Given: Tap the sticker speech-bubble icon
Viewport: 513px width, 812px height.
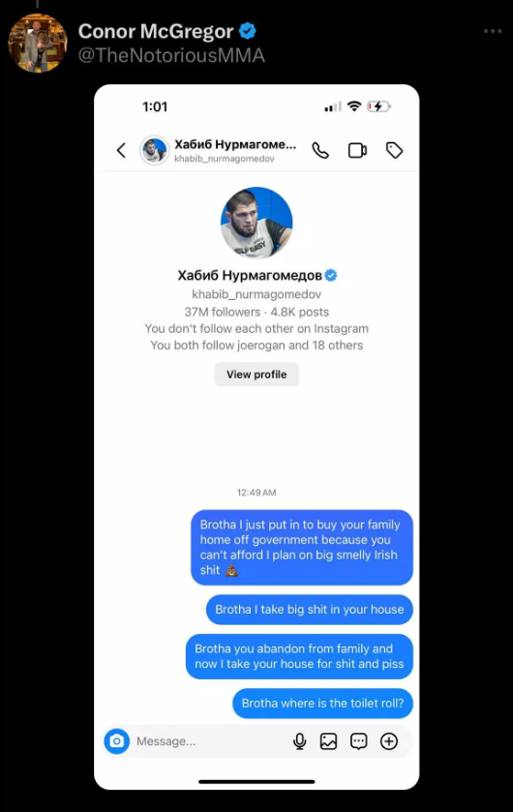Looking at the screenshot, I should (359, 741).
